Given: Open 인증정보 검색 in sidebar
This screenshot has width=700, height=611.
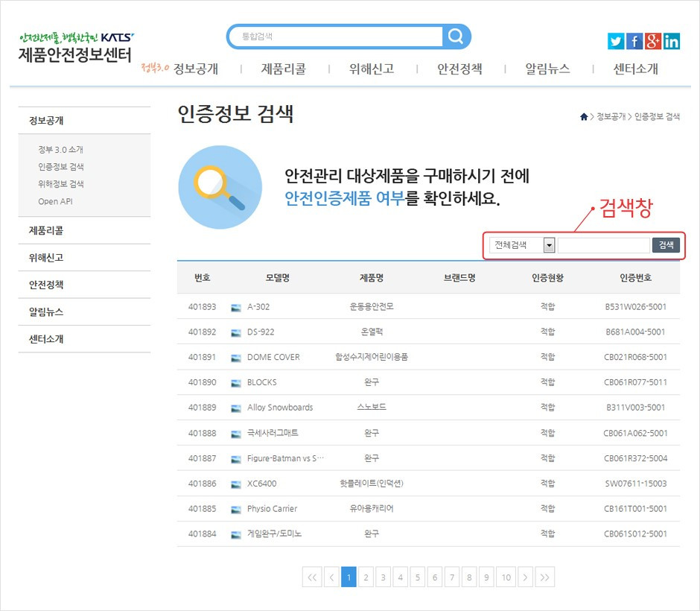Looking at the screenshot, I should [61, 167].
